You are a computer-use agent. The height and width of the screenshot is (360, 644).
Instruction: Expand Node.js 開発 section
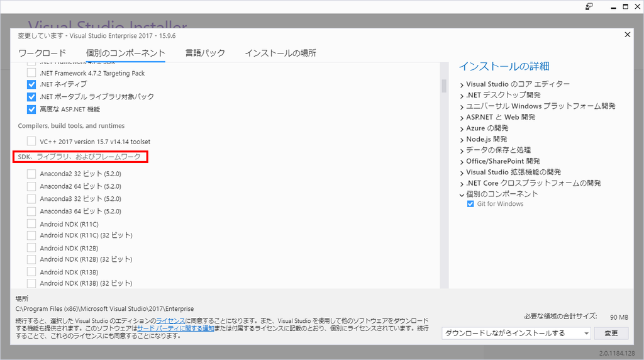click(462, 140)
